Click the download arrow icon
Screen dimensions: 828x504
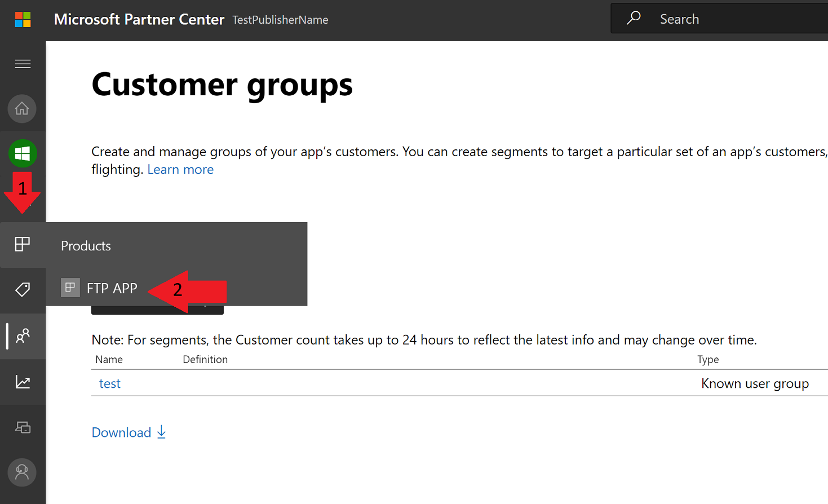162,432
